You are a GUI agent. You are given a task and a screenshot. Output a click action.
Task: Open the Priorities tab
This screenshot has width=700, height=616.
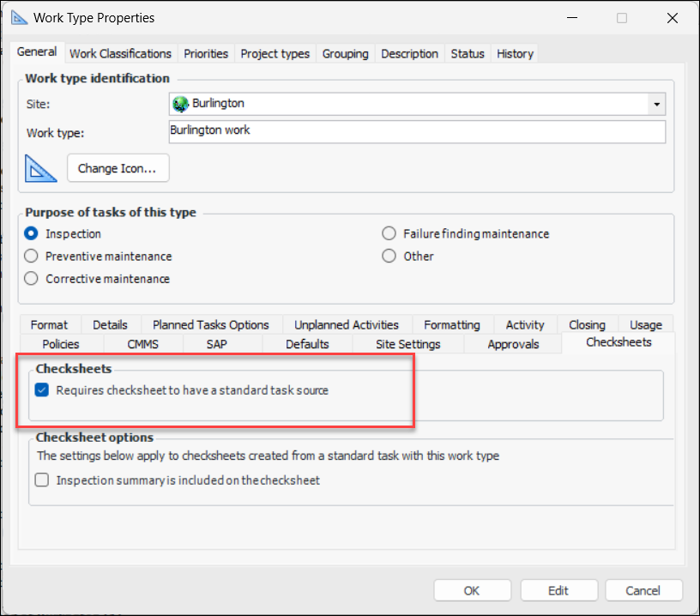(206, 53)
